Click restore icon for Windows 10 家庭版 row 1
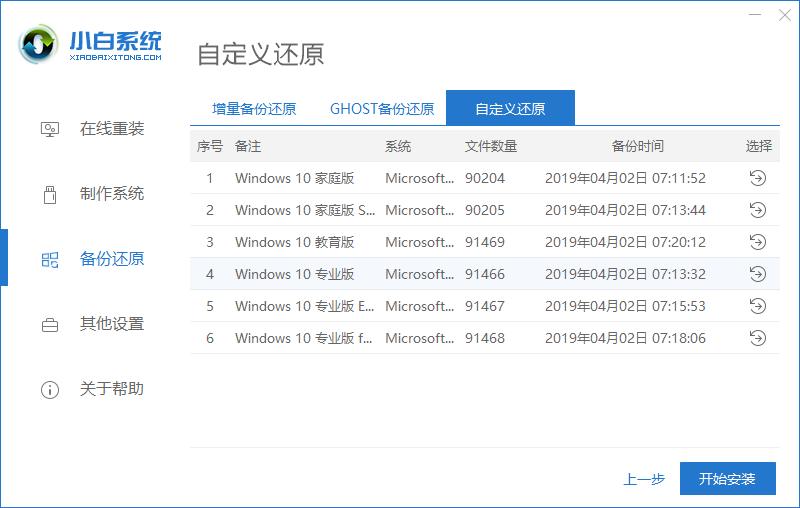The width and height of the screenshot is (800, 508). (x=758, y=178)
